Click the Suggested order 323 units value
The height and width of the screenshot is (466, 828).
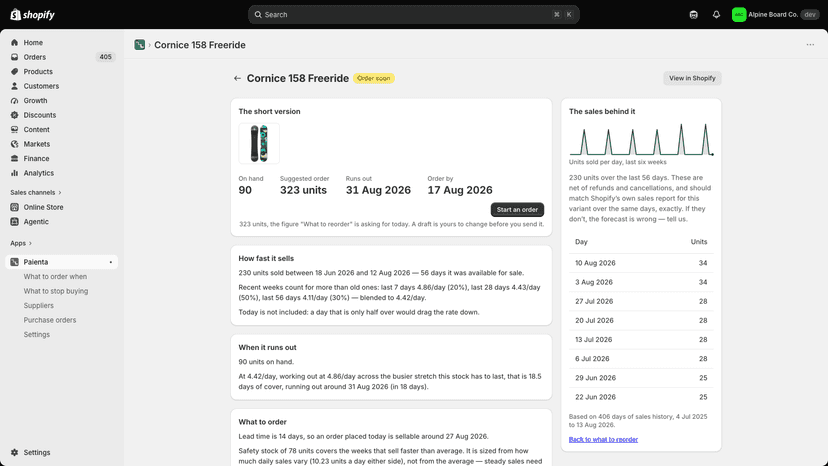tap(303, 190)
